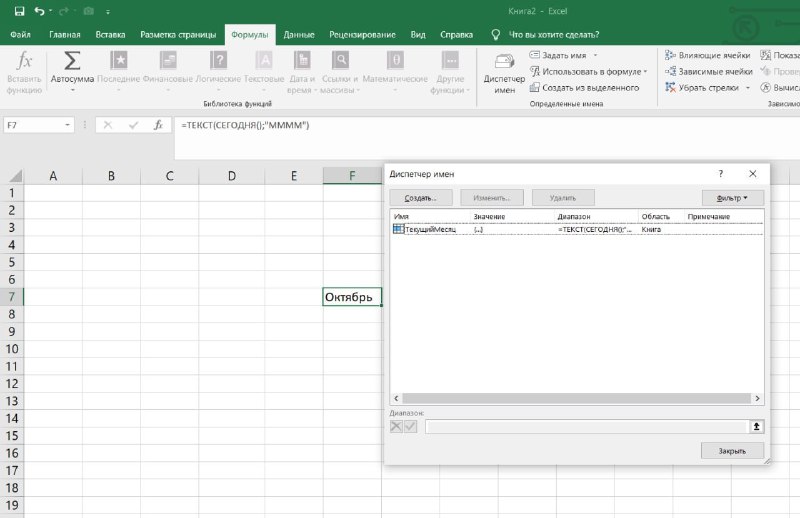The height and width of the screenshot is (518, 800).
Task: Click the Close (Закрыть) button in dialog
Action: point(732,451)
